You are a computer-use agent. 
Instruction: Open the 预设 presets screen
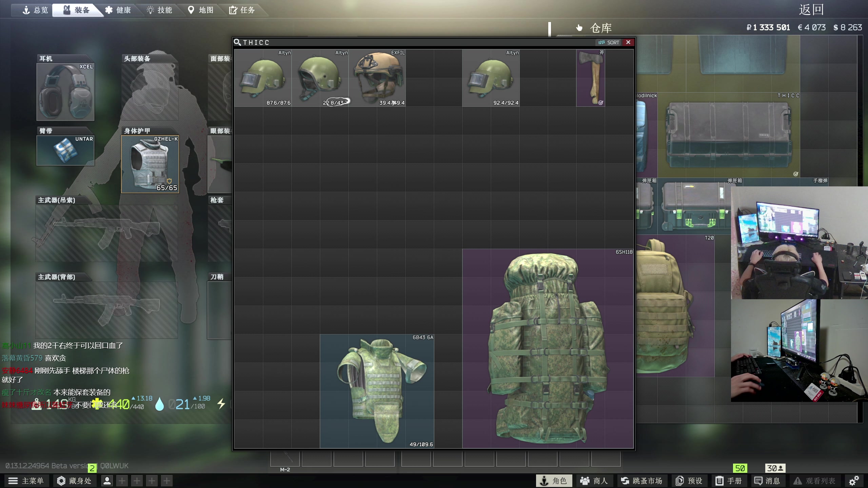689,481
